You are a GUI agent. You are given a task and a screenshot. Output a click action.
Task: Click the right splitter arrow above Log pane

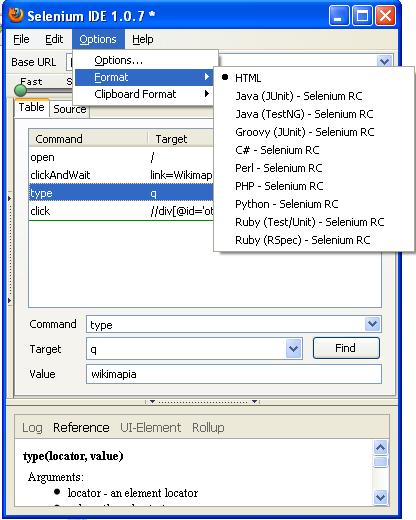point(255,401)
